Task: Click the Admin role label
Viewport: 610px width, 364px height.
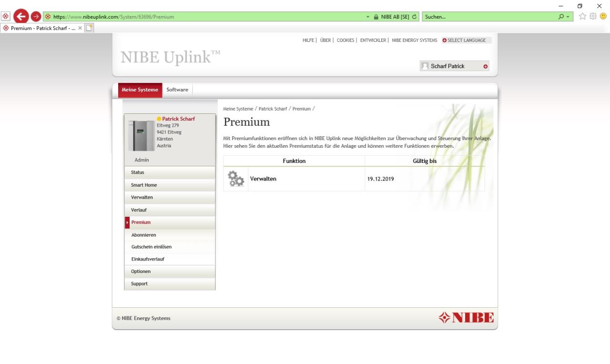Action: (142, 160)
